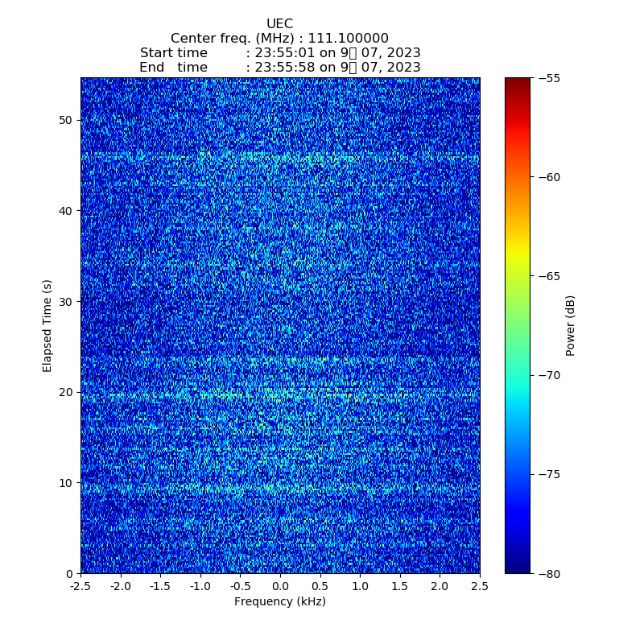Click the dark red top of colorbar
Image resolution: width=644 pixels, height=644 pixels.
(518, 82)
